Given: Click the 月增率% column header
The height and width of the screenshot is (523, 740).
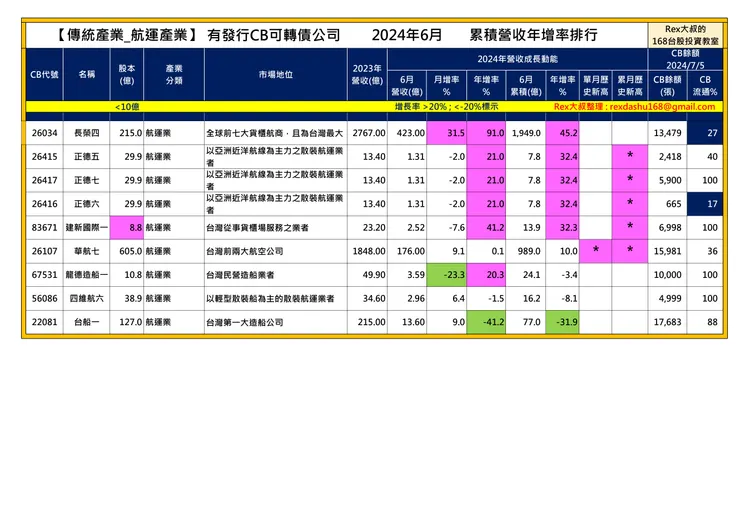Looking at the screenshot, I should (x=446, y=85).
